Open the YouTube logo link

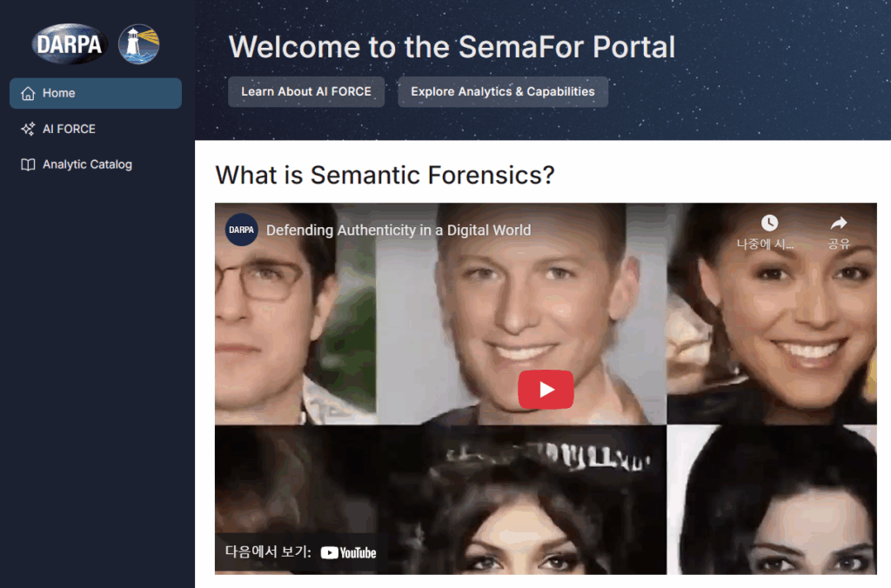pyautogui.click(x=348, y=553)
